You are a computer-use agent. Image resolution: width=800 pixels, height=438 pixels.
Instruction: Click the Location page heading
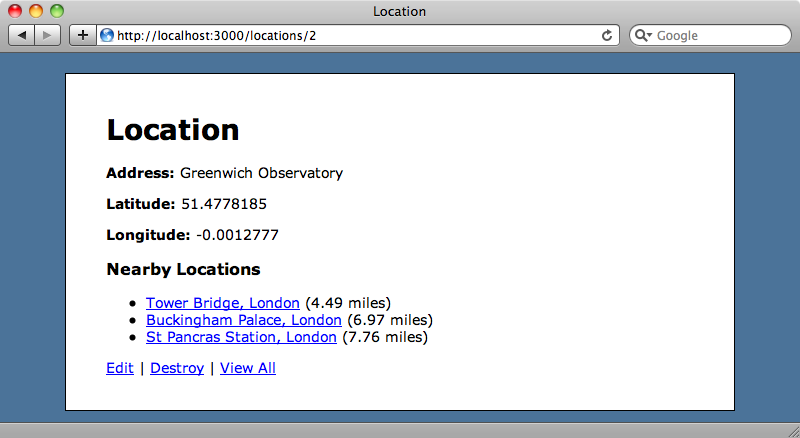(172, 130)
